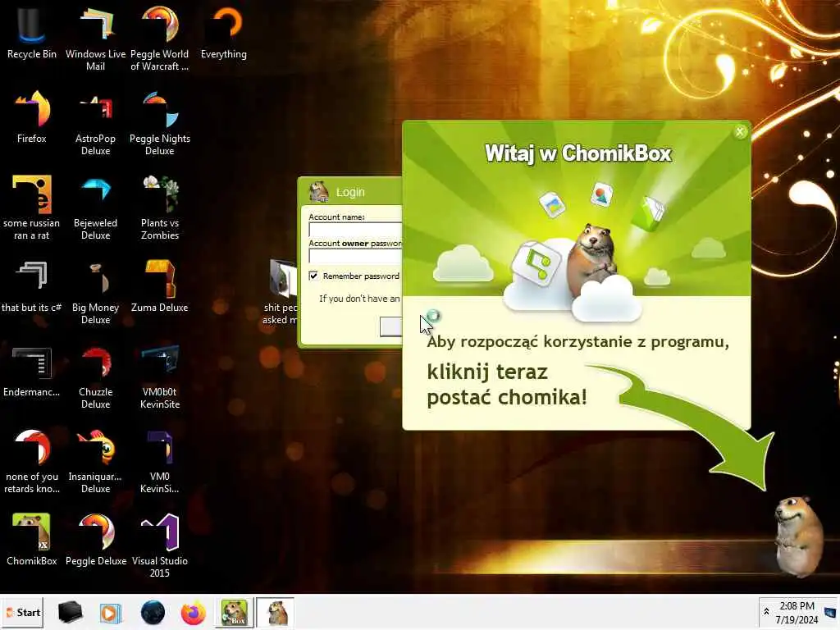Open Visual Studio 2015 shortcut
This screenshot has height=630, width=840.
pyautogui.click(x=160, y=546)
